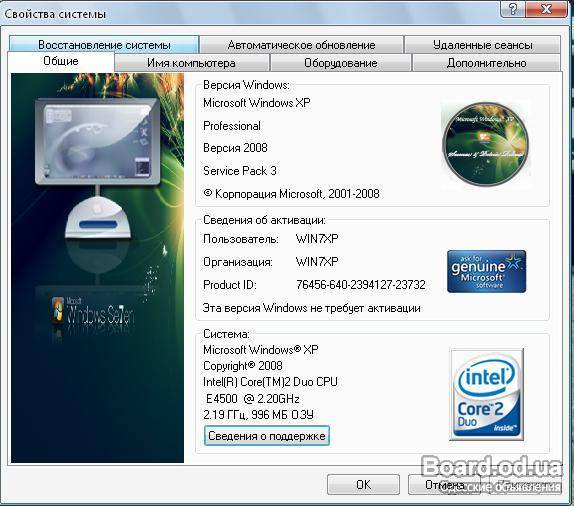Viewport: 574px width, 506px height.
Task: Click the Product ID number 76456-640-2394127-23732
Action: [x=361, y=284]
